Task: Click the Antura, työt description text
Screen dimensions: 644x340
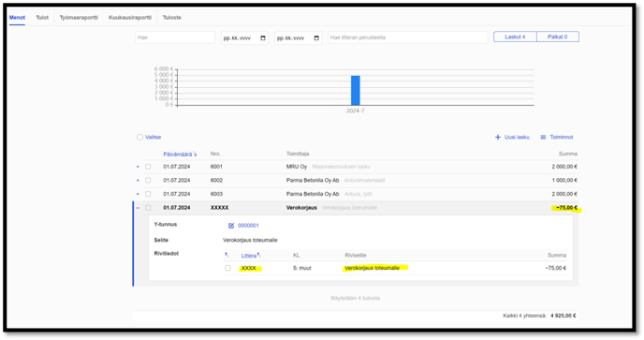Action: click(x=358, y=194)
